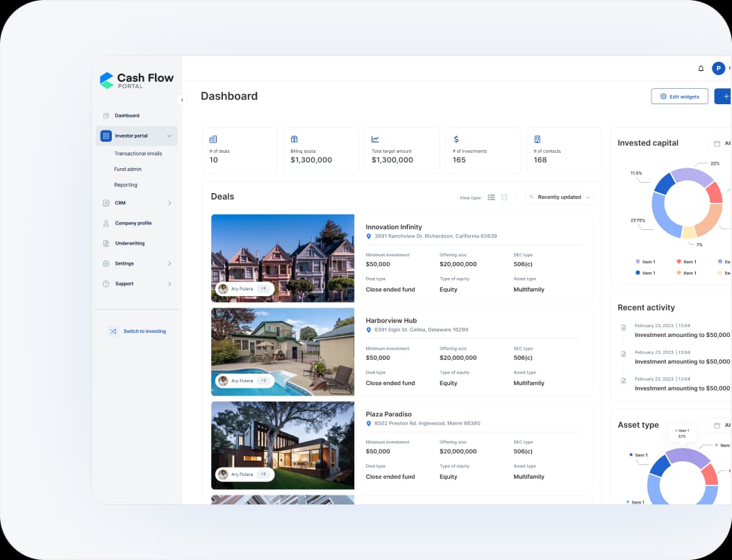Viewport: 732px width, 560px height.
Task: Collapse the Investor portal section
Action: coord(169,135)
